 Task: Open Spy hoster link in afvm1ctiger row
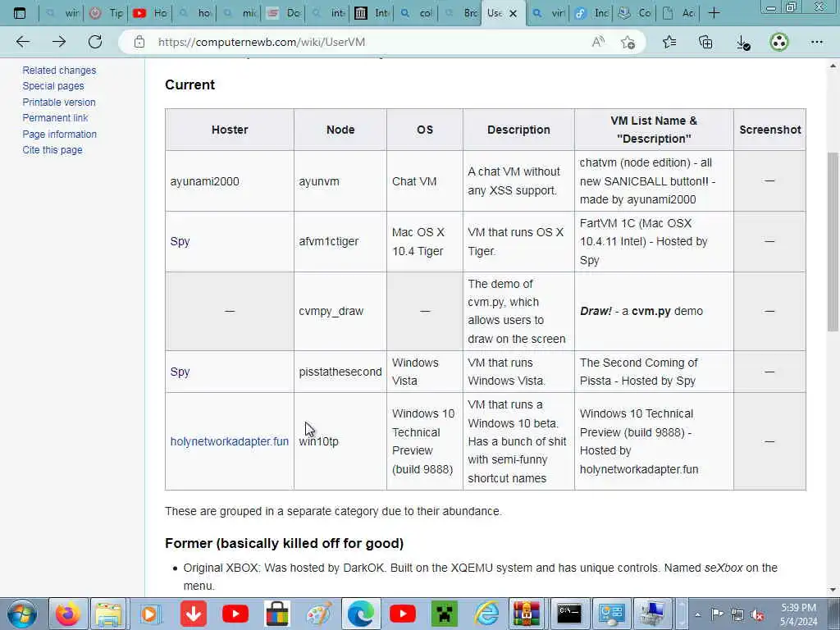[x=180, y=241]
